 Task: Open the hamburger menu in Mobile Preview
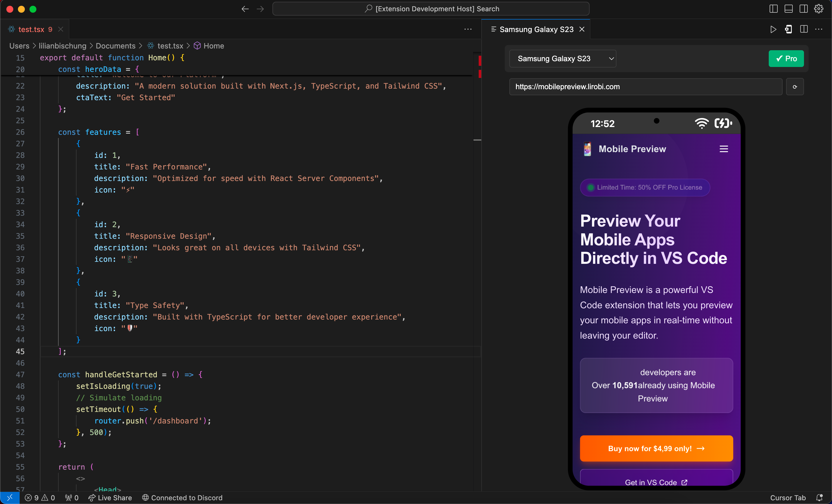(724, 149)
